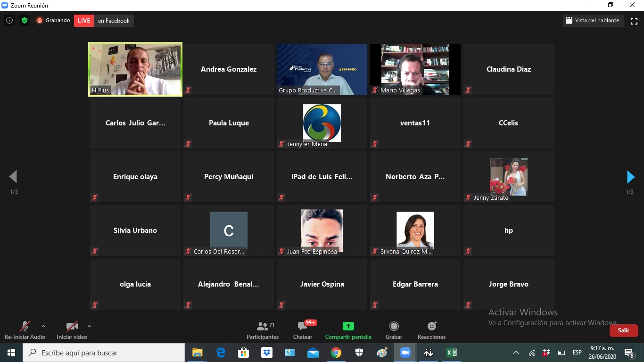Screen dimensions: 644x362
Task: Select Silvana Quiroz profile picture
Action: pyautogui.click(x=415, y=230)
